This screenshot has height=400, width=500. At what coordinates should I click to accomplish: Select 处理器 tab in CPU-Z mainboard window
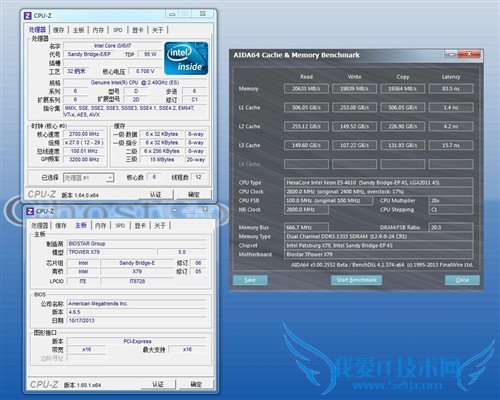[x=39, y=226]
